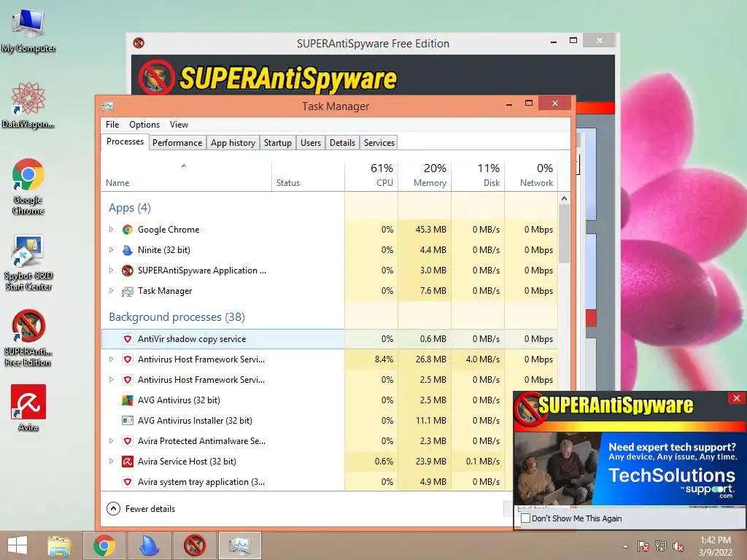Open the Windows Start button

pos(18,545)
